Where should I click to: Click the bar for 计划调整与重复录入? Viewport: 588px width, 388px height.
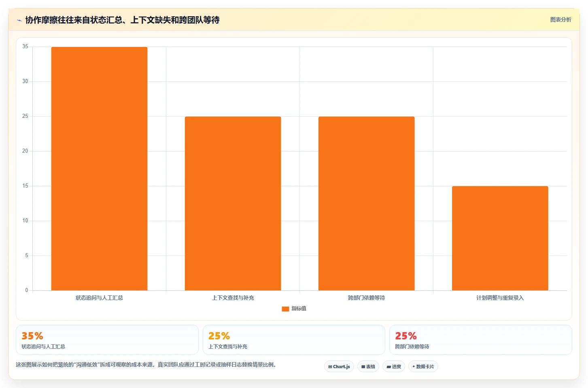tap(500, 238)
